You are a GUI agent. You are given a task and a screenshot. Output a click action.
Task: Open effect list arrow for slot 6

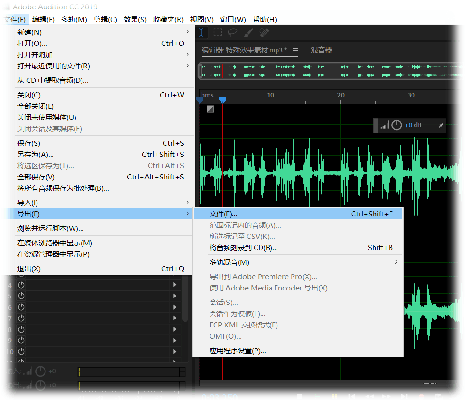click(x=174, y=307)
